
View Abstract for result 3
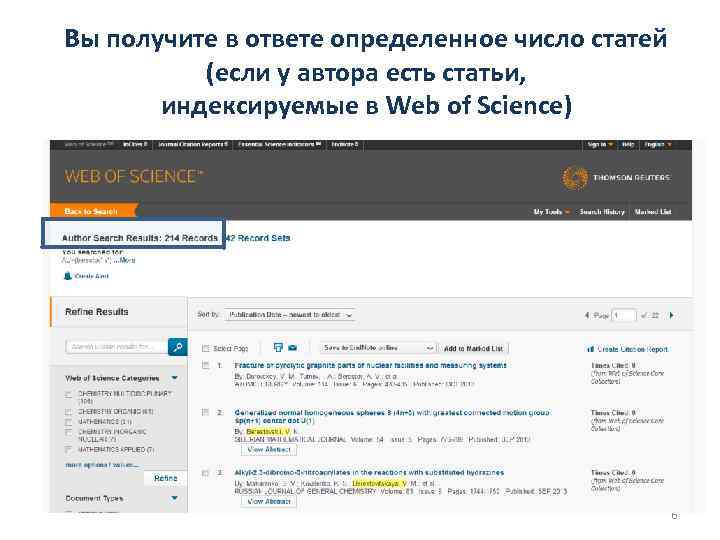(269, 501)
